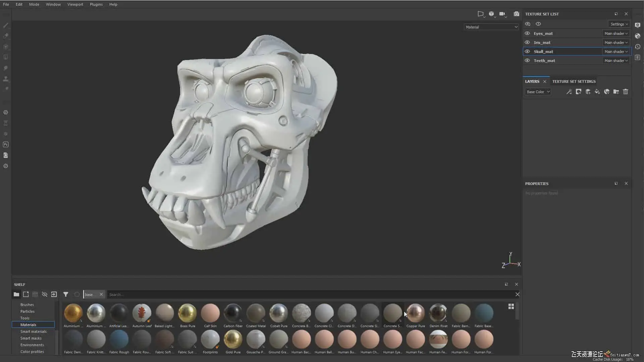Click the add layer icon
644x362 pixels.
tap(588, 92)
